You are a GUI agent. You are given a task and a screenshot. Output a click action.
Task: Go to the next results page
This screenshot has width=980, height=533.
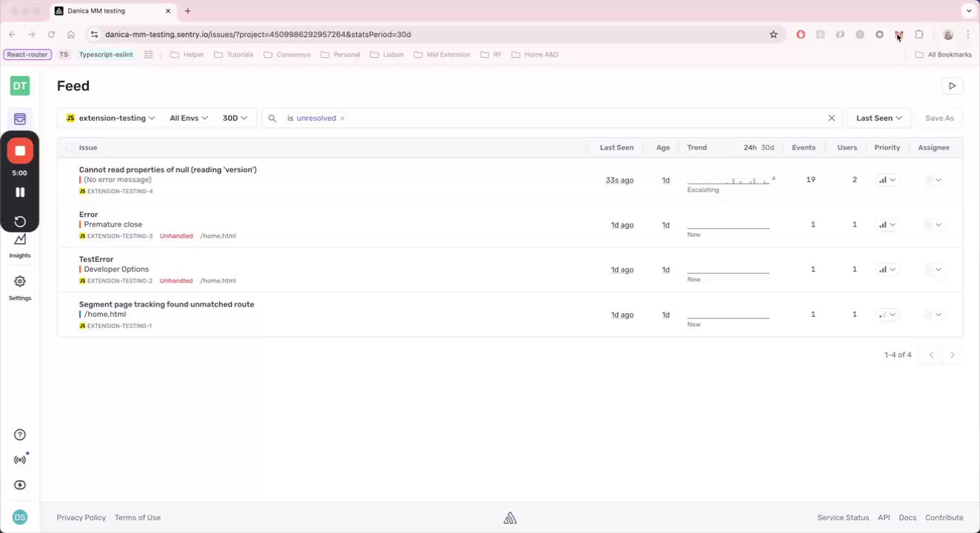(953, 355)
